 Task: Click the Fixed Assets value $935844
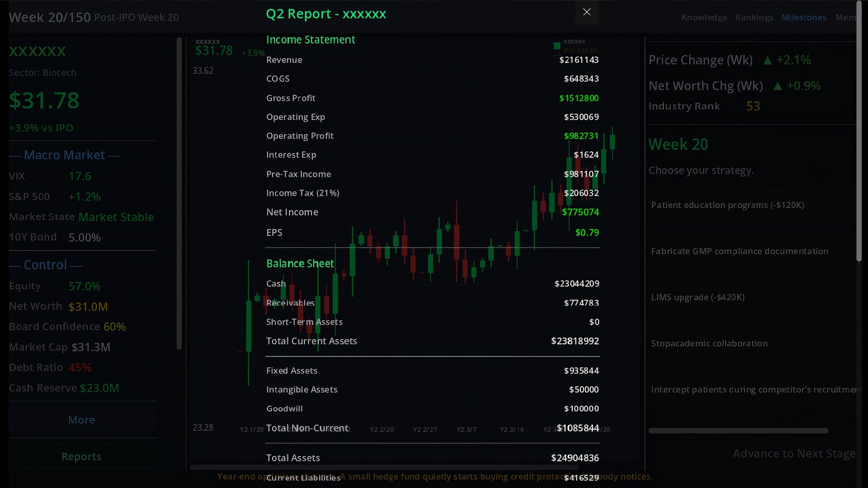coord(581,371)
